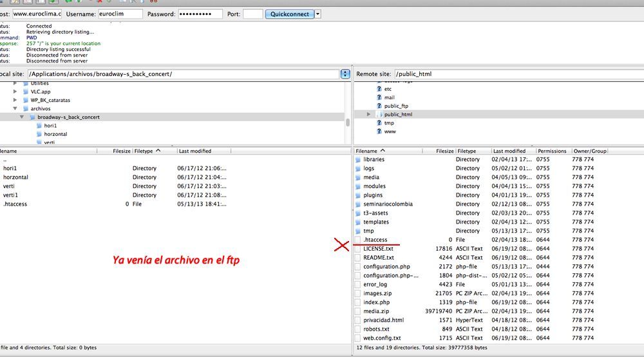
Task: Expand the VLC.app folder in local tree
Action: 15,92
